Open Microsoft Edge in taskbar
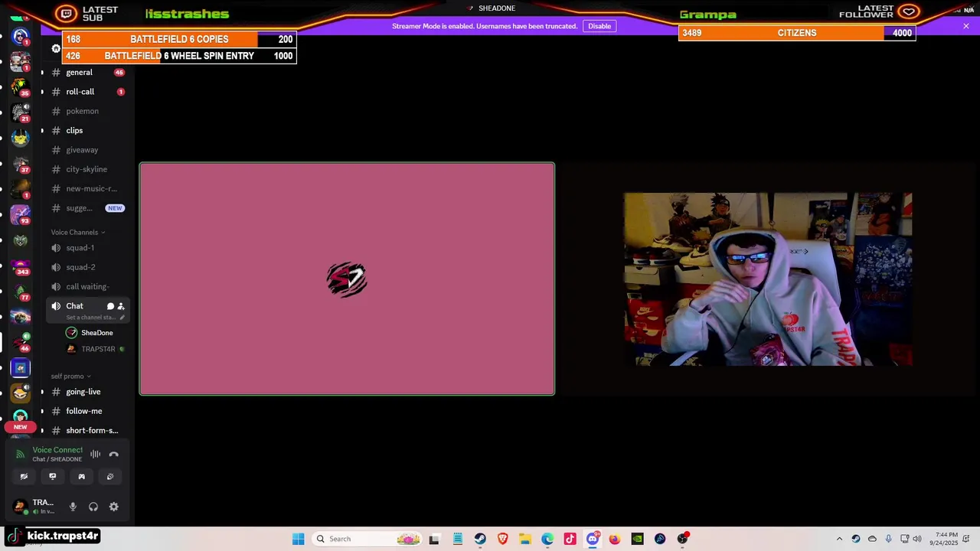The width and height of the screenshot is (980, 551). click(547, 539)
